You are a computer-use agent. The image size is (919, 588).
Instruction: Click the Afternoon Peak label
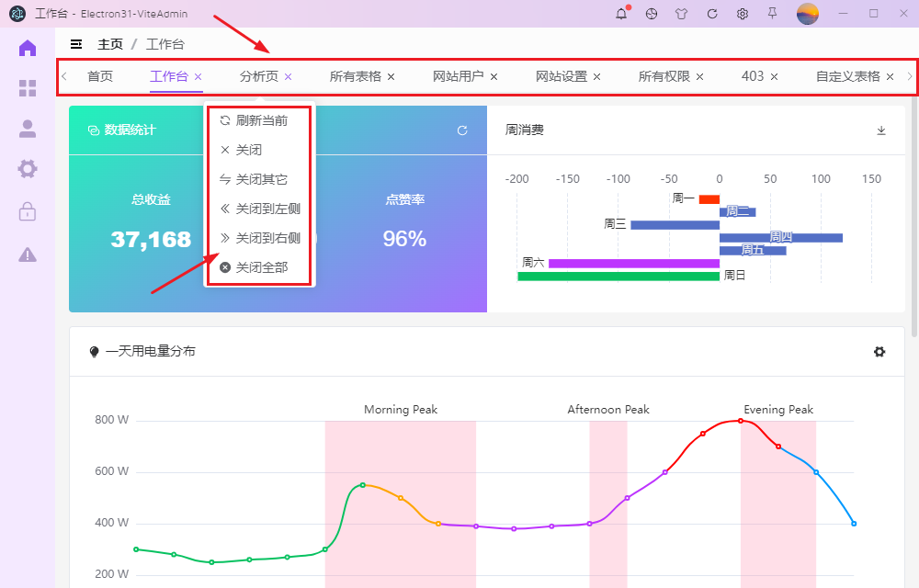coord(608,410)
